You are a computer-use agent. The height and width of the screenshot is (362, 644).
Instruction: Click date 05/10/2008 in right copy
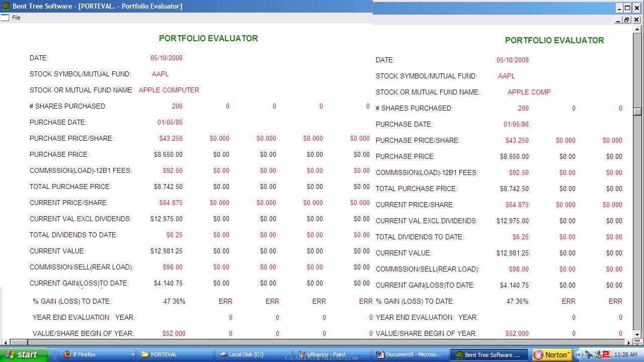pyautogui.click(x=513, y=60)
